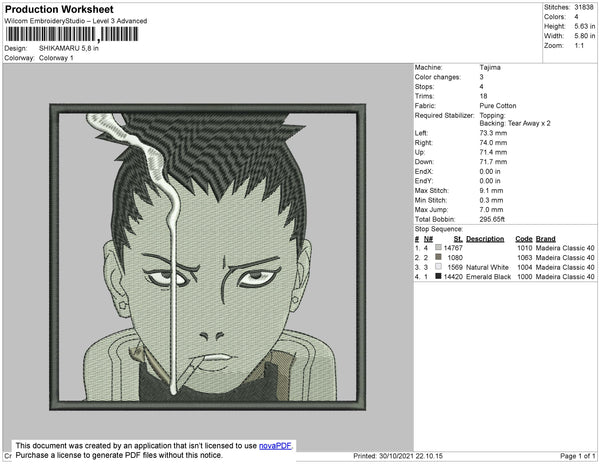Select fabric value 'Pure Cotton'
Screen dimensions: 600x464
(x=498, y=106)
